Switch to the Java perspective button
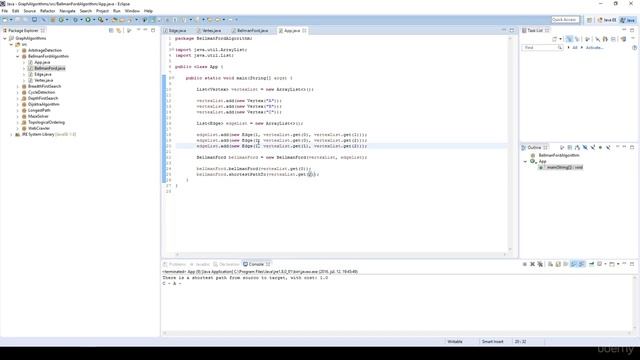Viewport: 640px width, 360px height. click(628, 20)
